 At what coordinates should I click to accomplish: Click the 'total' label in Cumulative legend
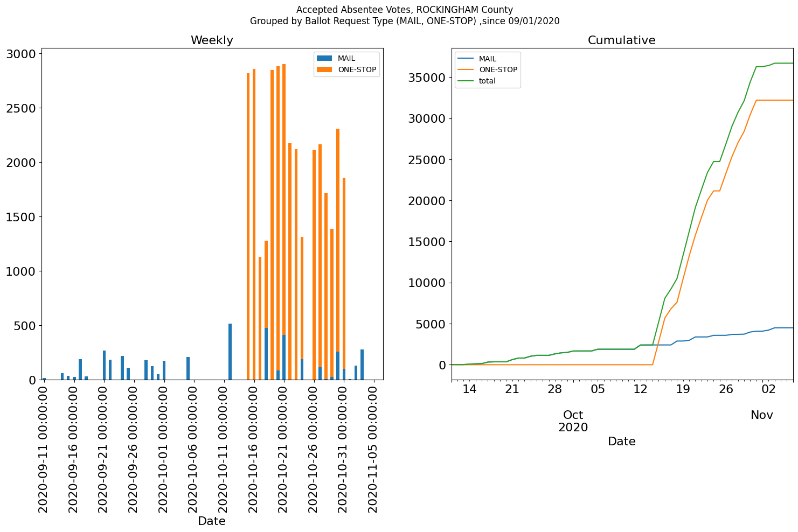[487, 81]
